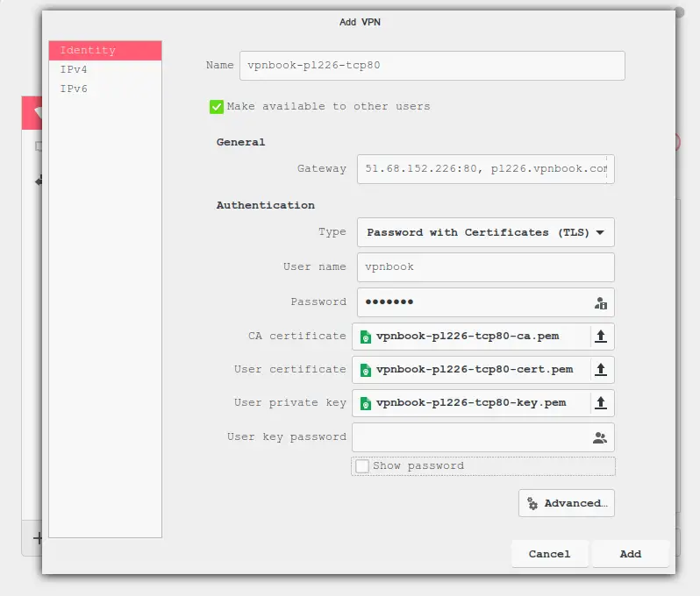Open storage options icon for User key password
The width and height of the screenshot is (700, 596).
(x=599, y=438)
